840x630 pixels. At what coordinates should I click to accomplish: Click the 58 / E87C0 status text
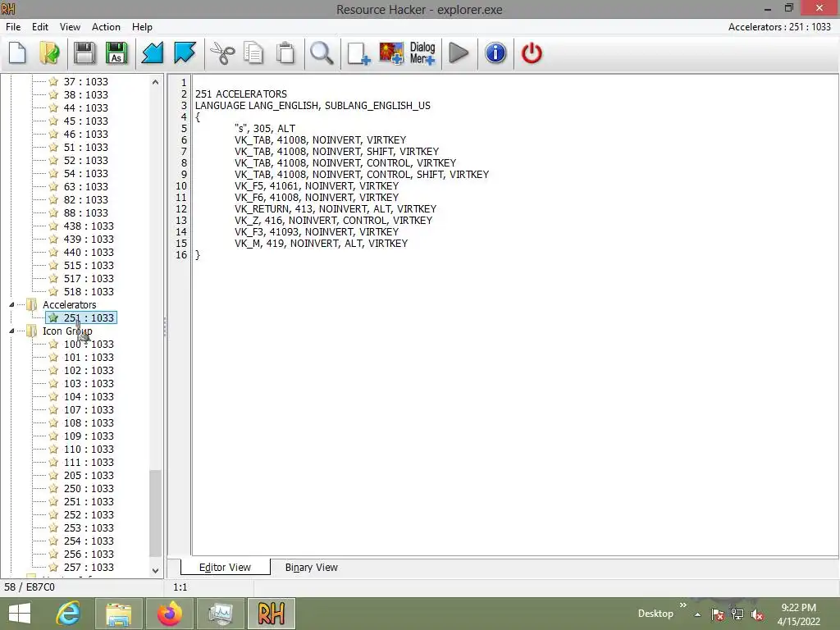30,587
